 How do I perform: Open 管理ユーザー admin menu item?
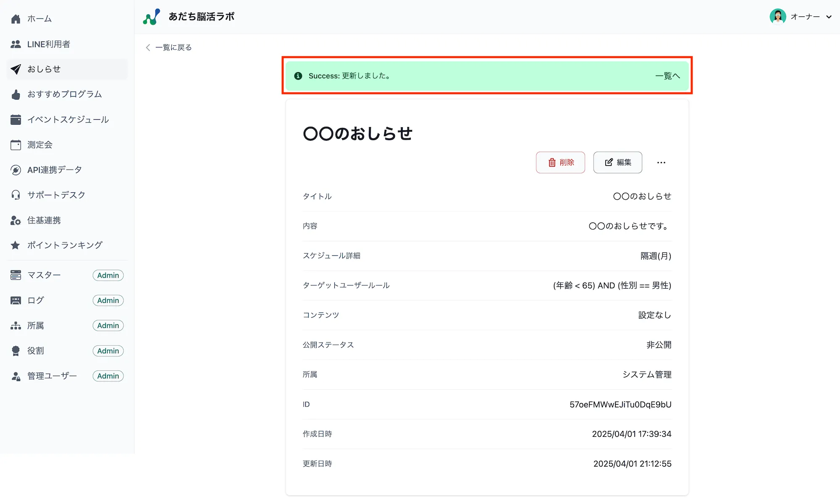tap(52, 376)
